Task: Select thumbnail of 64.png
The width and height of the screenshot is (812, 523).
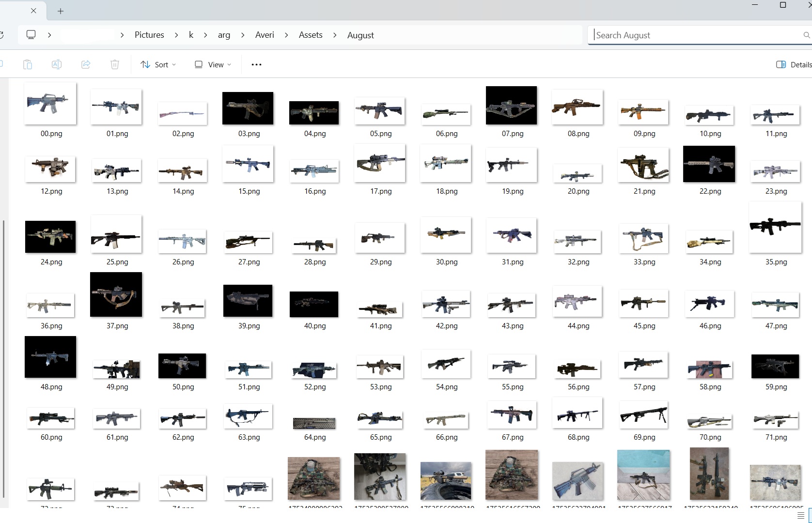Action: (314, 423)
